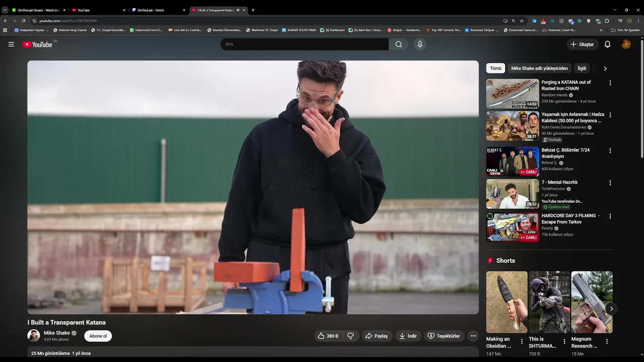Open Magnum Research short thumbnail
644x362 pixels.
click(x=592, y=302)
